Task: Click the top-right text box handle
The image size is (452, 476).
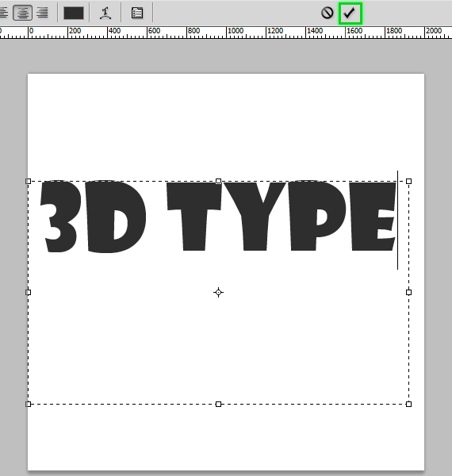Action: tap(408, 181)
